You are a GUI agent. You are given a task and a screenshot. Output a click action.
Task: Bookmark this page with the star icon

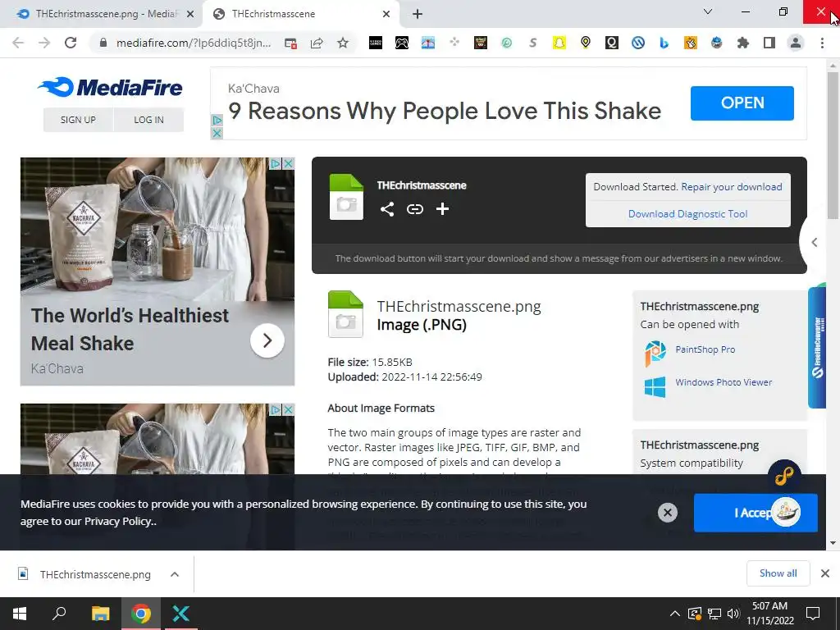343,43
